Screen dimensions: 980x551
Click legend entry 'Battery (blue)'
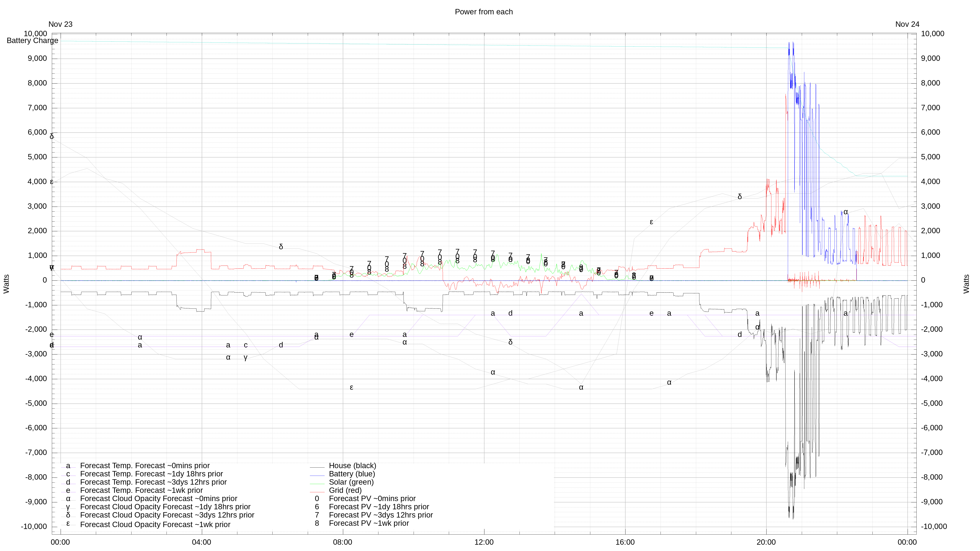352,474
